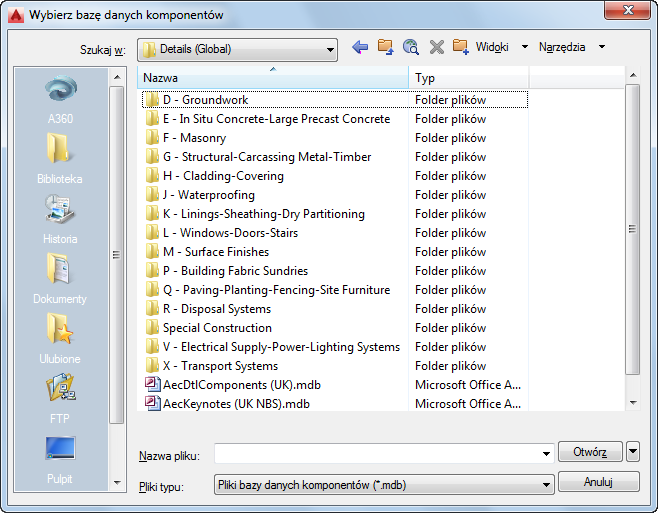Open the A360 location shortcut

(60, 100)
